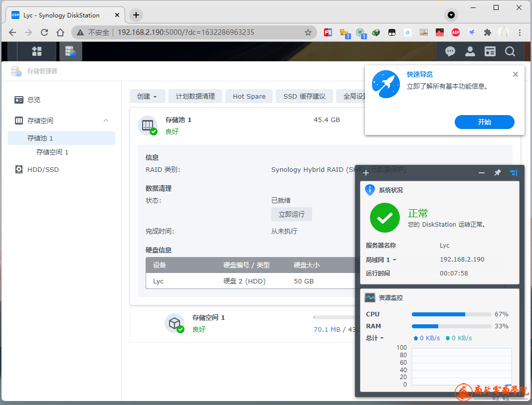The width and height of the screenshot is (532, 405).
Task: Open the ABP extension icon
Action: pyautogui.click(x=456, y=32)
